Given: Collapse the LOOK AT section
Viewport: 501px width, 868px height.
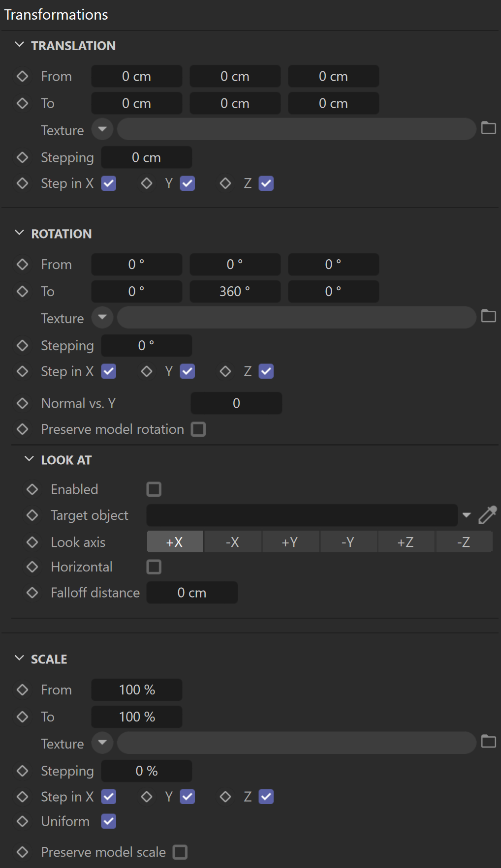Looking at the screenshot, I should click(29, 459).
